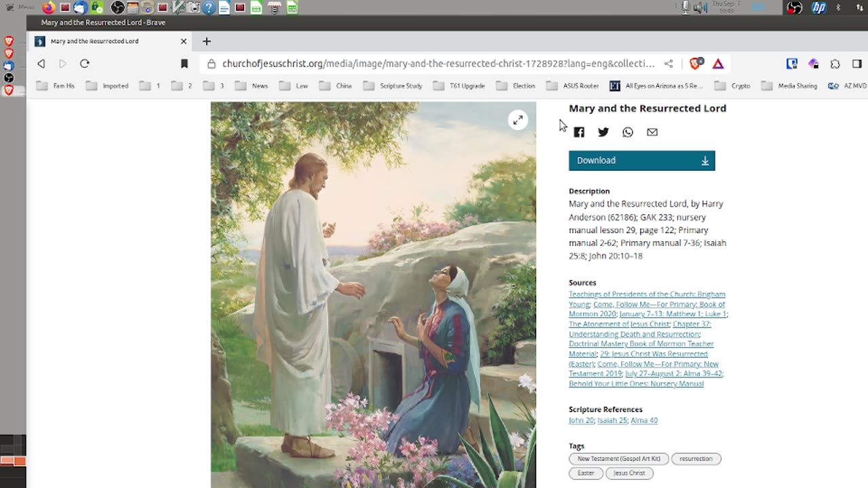Click the Download button
The image size is (868, 488).
coord(642,161)
